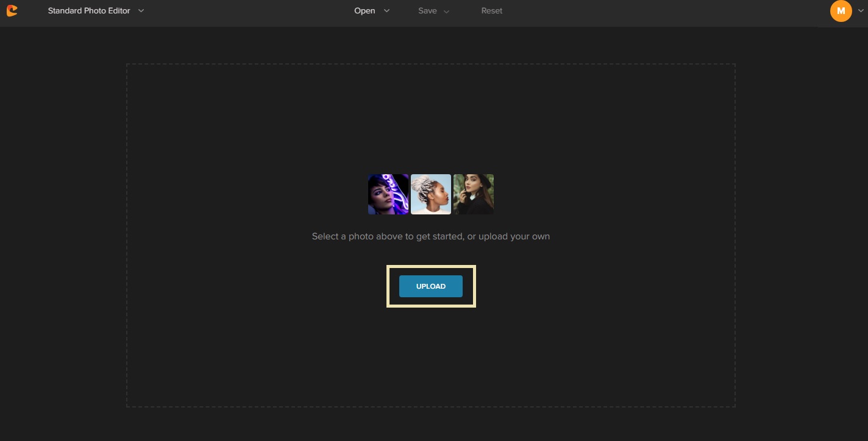Choose the white braided hair profile sample photo
Image resolution: width=868 pixels, height=441 pixels.
tap(431, 194)
